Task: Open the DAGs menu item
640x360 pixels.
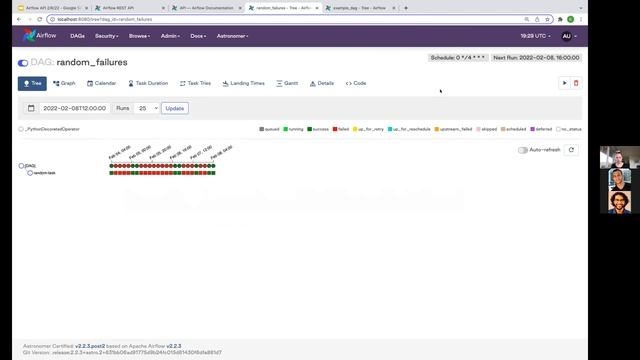Action: click(77, 36)
